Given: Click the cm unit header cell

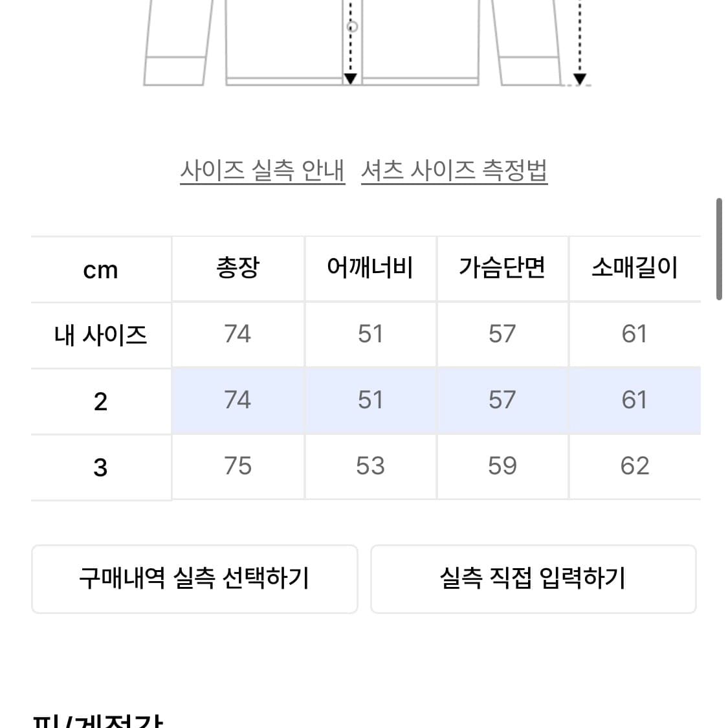Looking at the screenshot, I should (x=100, y=270).
